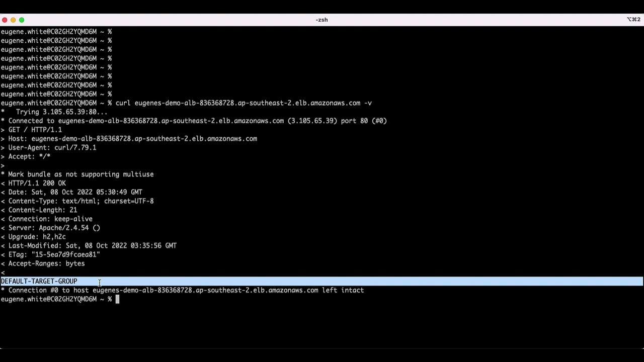Screen dimensions: 644x362
Task: Click the 'Connected to eugenes-demo-alb' line
Action: [x=194, y=121]
